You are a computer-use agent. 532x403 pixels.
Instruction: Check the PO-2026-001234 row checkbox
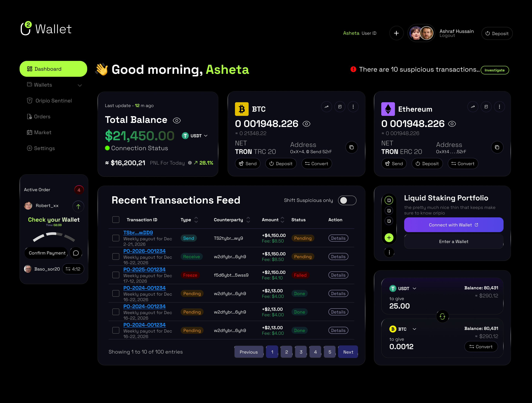[116, 257]
